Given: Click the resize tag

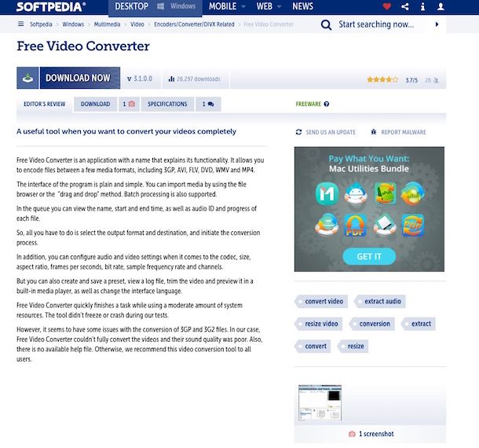Looking at the screenshot, I should pyautogui.click(x=353, y=346).
